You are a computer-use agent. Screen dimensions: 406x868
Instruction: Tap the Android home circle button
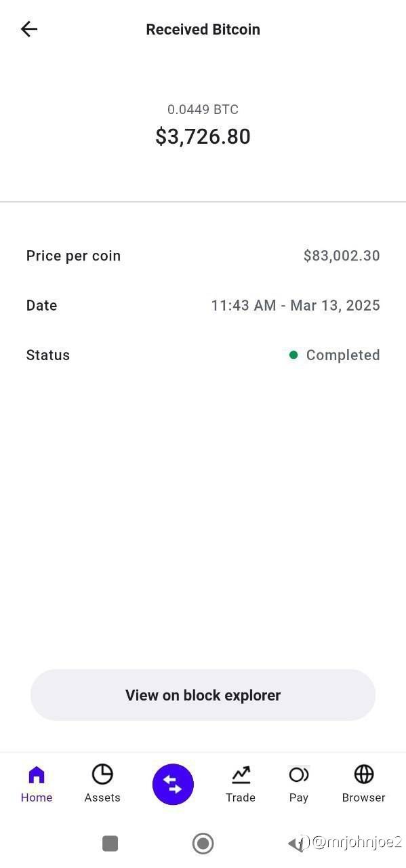[x=203, y=843]
